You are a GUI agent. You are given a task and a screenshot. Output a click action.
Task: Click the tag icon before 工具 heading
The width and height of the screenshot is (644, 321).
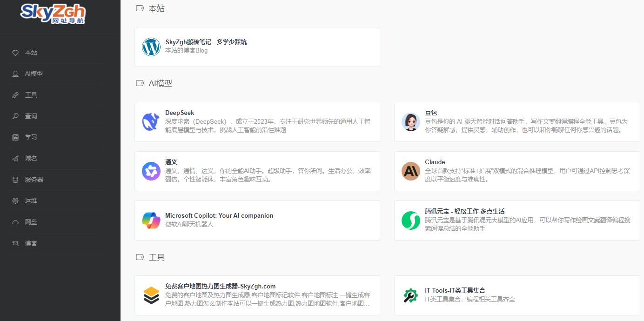140,257
